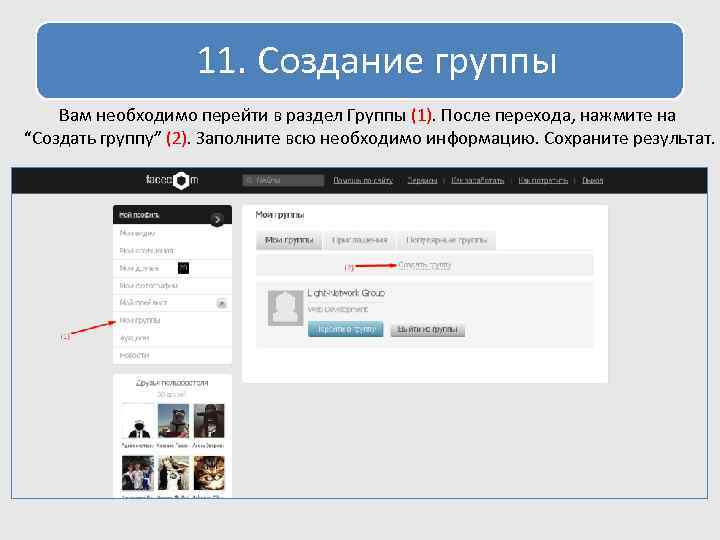Screen dimensions: 720x540
Task: Click the bottom-row middle friend photo
Action: [173, 473]
